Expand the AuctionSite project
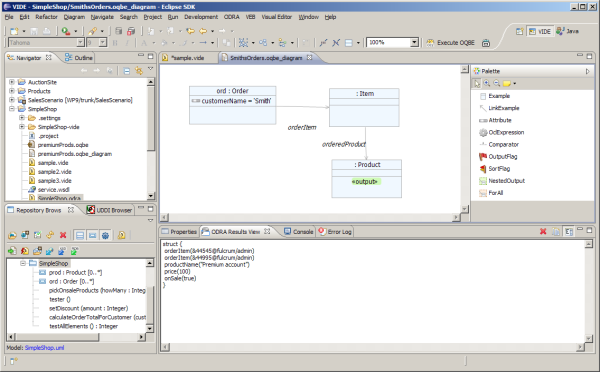 click(12, 82)
